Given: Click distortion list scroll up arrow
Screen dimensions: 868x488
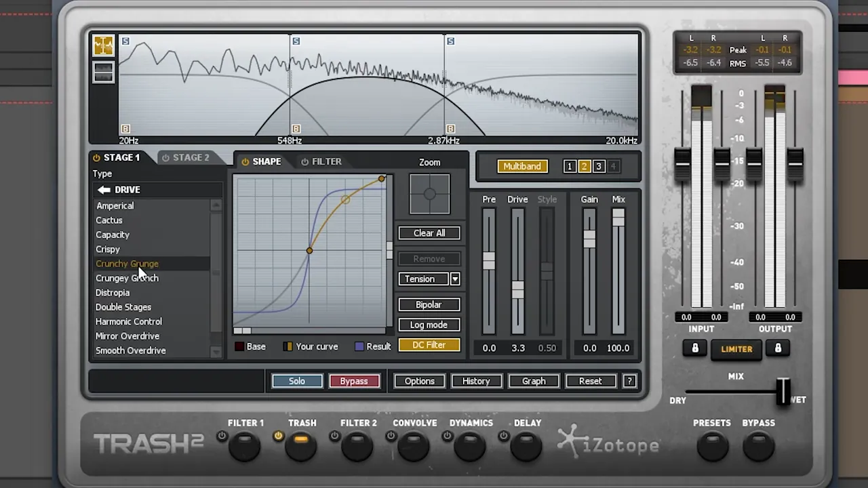Looking at the screenshot, I should click(x=216, y=205).
